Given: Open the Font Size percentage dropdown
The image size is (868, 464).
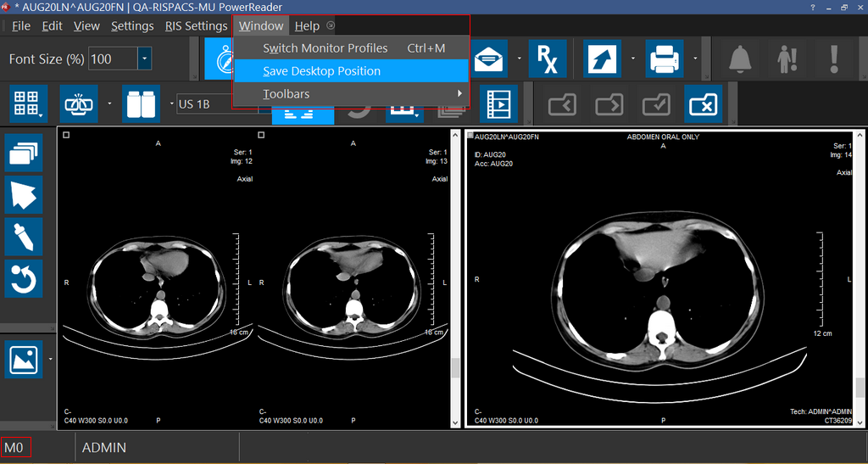Looking at the screenshot, I should 144,59.
